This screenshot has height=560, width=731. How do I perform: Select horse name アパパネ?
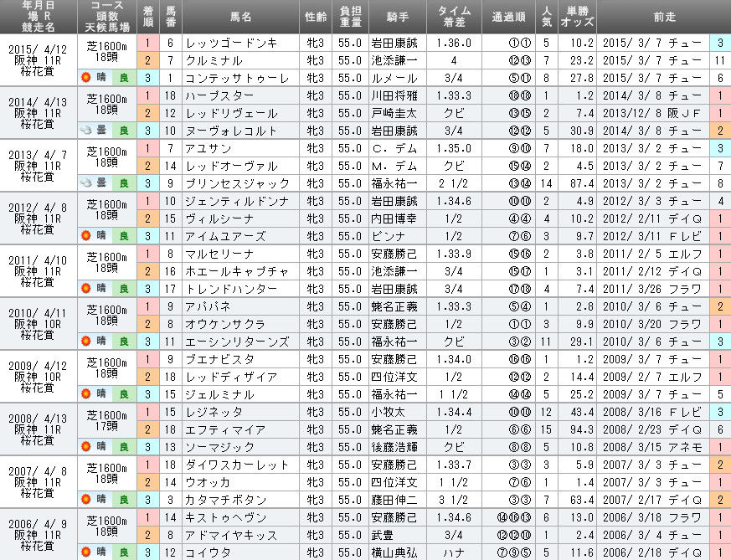208,306
